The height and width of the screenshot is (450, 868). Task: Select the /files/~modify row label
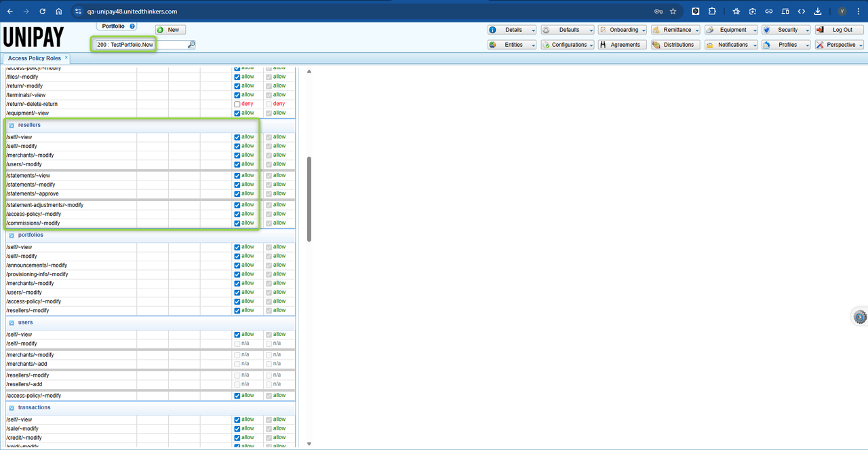point(22,77)
